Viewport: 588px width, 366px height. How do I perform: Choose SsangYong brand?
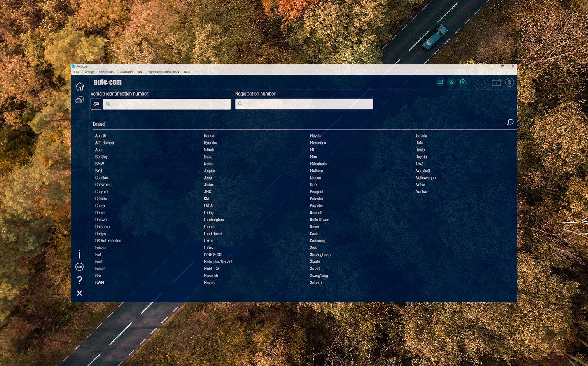(x=319, y=276)
